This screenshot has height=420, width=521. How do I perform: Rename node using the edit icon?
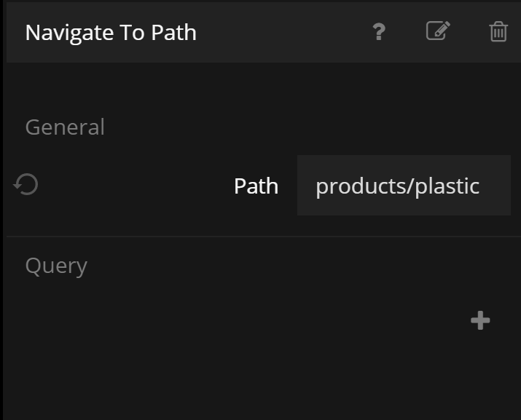[x=438, y=31]
